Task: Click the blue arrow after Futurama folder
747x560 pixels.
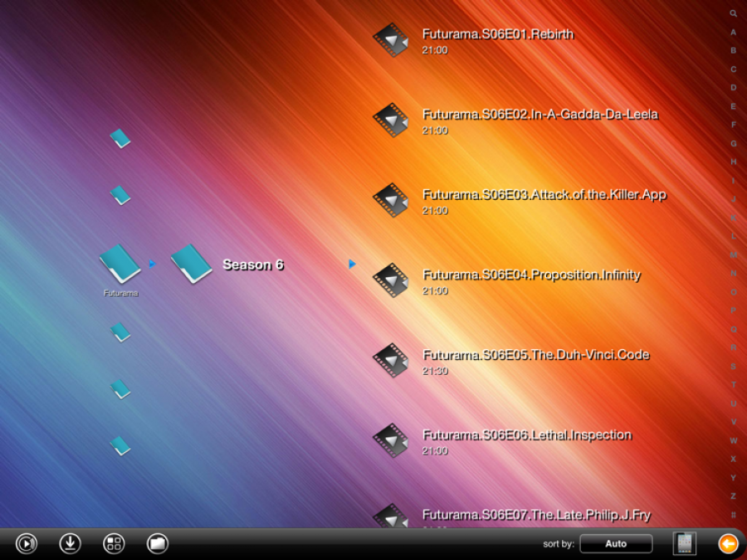Action: tap(153, 263)
